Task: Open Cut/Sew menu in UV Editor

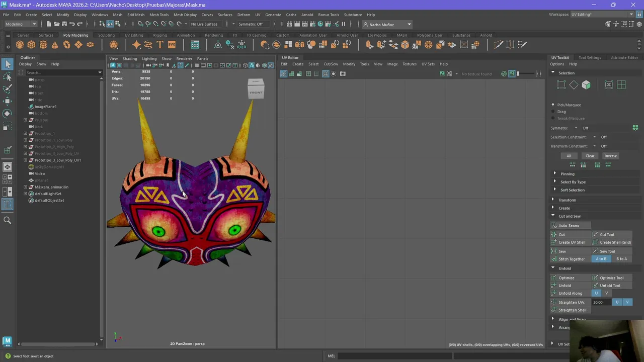Action: pos(331,64)
